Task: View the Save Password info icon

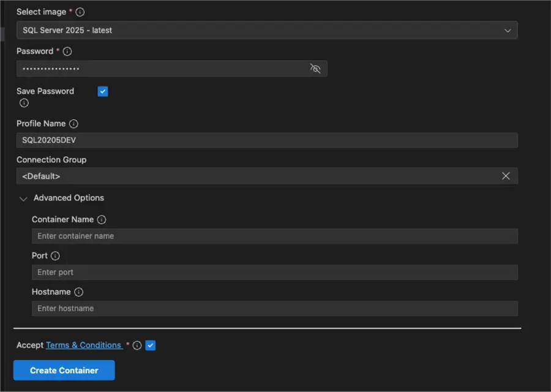Action: pos(24,103)
